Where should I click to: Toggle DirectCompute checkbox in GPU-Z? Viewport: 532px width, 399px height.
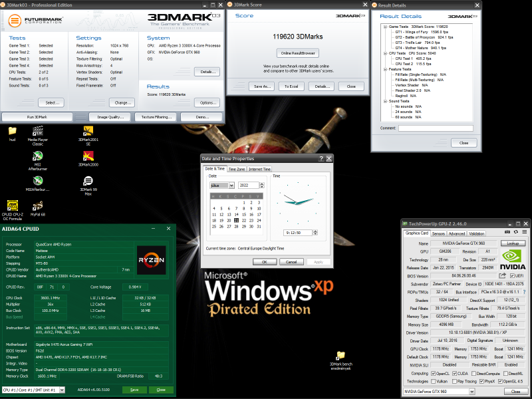pyautogui.click(x=473, y=374)
